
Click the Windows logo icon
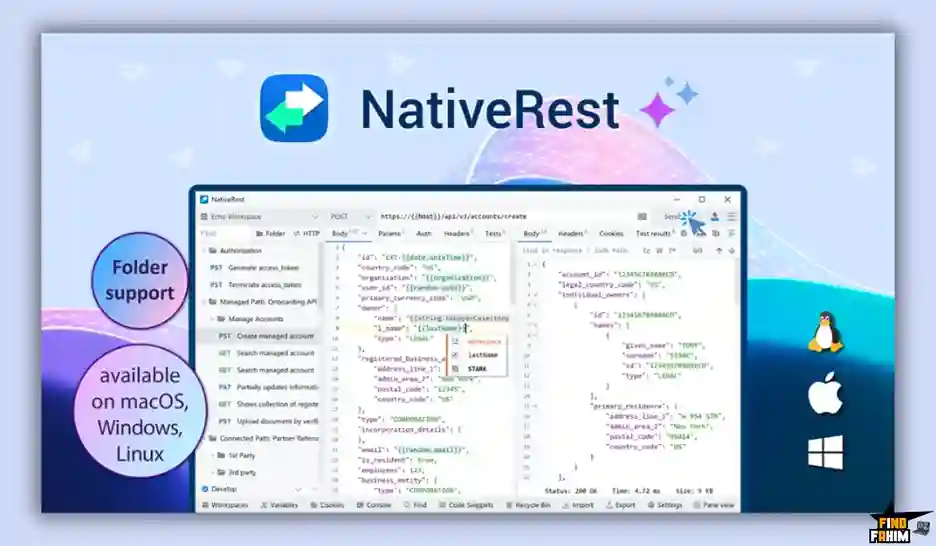tap(826, 452)
